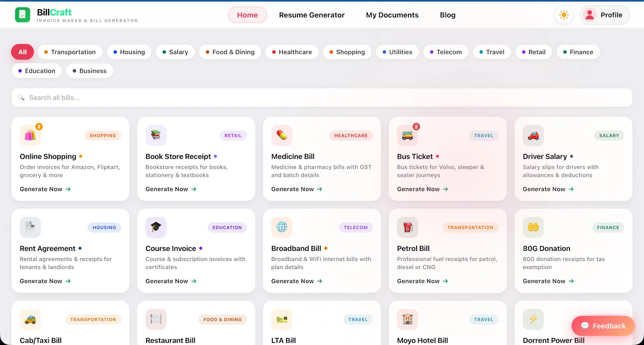Filter bills by Utilities chip

[x=397, y=52]
